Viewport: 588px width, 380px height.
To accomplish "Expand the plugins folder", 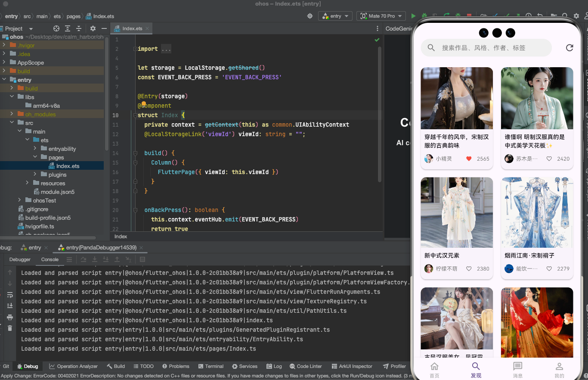I will coord(35,174).
